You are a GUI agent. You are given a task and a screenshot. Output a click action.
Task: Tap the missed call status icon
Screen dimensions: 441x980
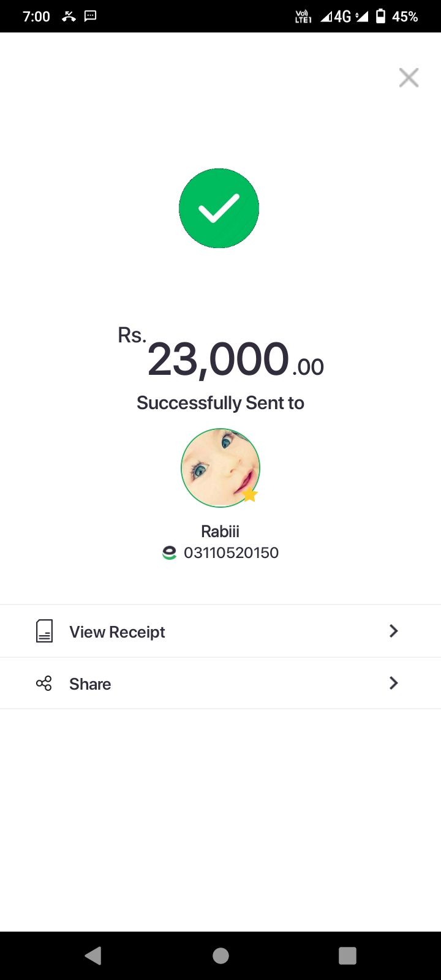(x=69, y=16)
